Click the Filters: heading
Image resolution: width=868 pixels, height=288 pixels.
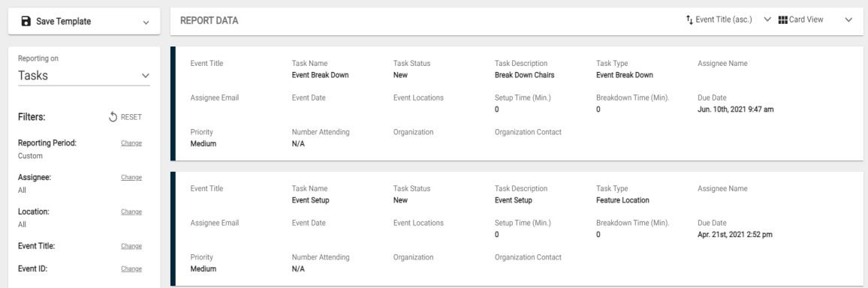(x=32, y=117)
